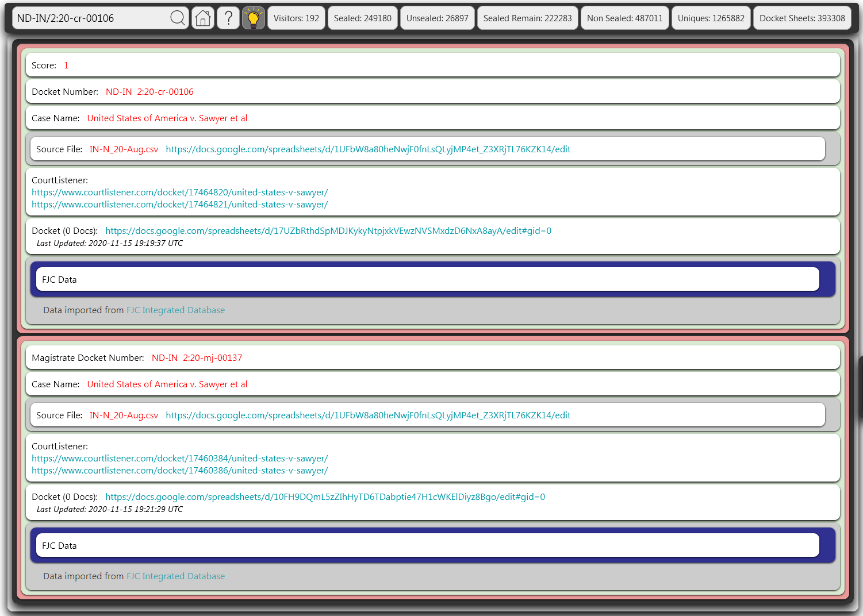
Task: Click the Score value 1
Action: (66, 66)
